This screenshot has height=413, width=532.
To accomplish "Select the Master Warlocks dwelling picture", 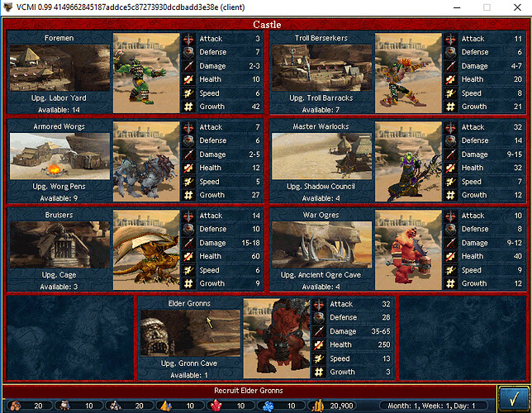I will (321, 156).
